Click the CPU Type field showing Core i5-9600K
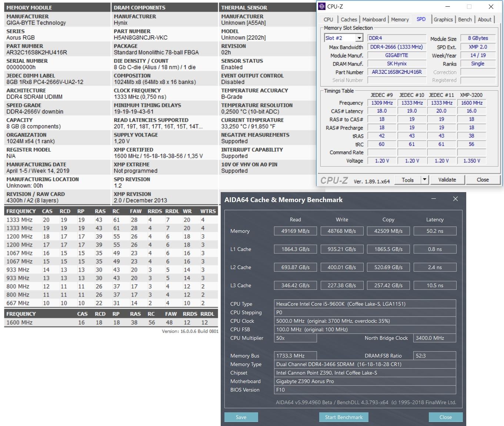This screenshot has height=426, width=504. tap(365, 304)
